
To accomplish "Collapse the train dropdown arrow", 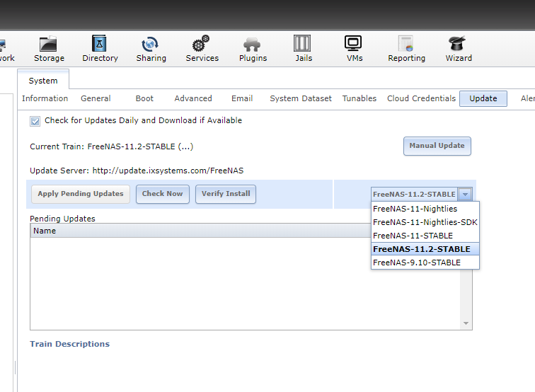I will (466, 194).
